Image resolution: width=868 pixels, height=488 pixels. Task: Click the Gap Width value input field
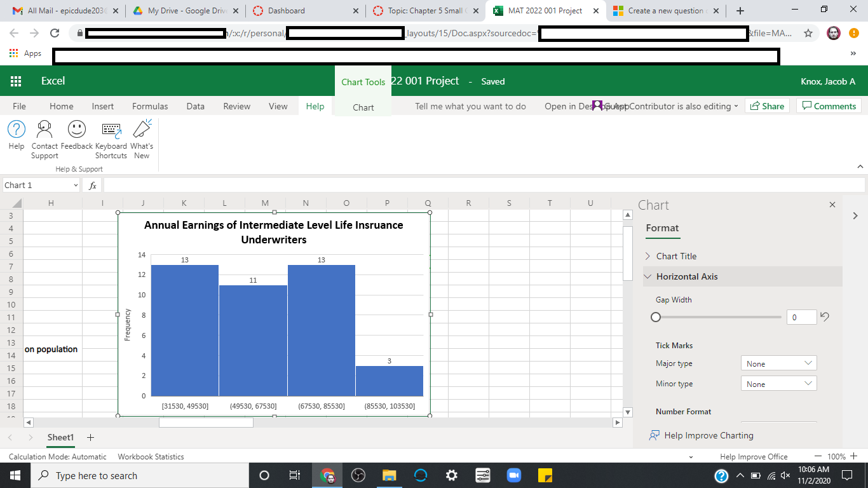point(801,317)
